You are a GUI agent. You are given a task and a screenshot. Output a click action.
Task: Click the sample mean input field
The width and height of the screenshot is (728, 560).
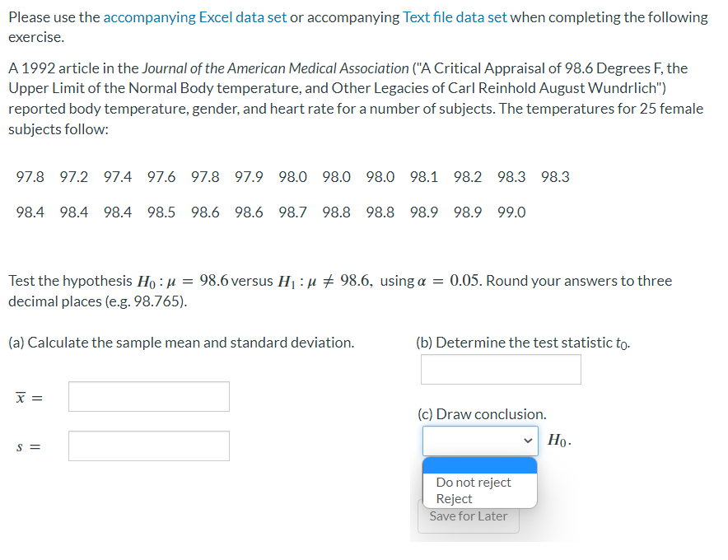(x=148, y=396)
